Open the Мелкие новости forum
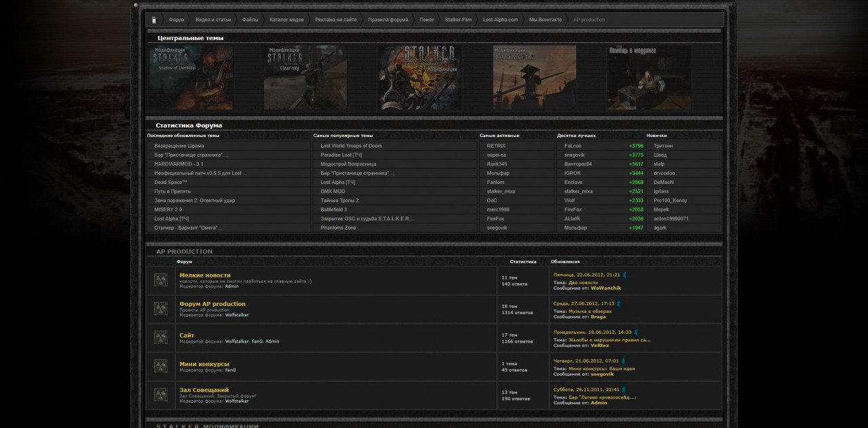The width and height of the screenshot is (868, 428). pos(205,275)
